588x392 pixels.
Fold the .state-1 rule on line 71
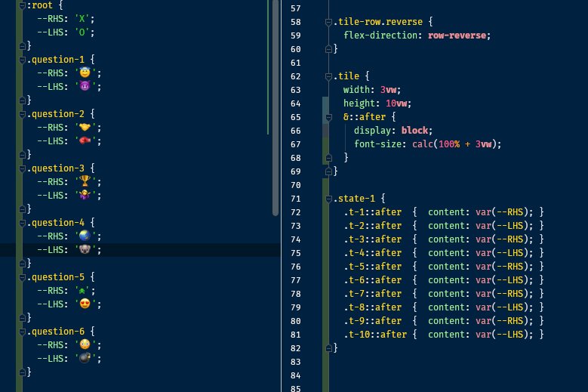pyautogui.click(x=328, y=199)
